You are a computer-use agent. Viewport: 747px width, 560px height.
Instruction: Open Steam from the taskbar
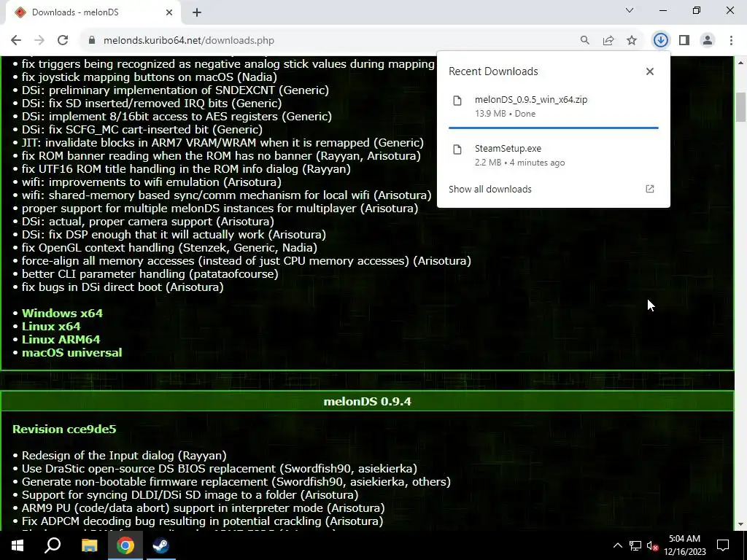coord(161,545)
